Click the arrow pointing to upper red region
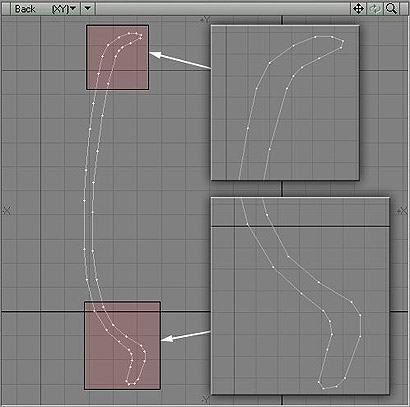This screenshot has width=410, height=407. pos(180,60)
